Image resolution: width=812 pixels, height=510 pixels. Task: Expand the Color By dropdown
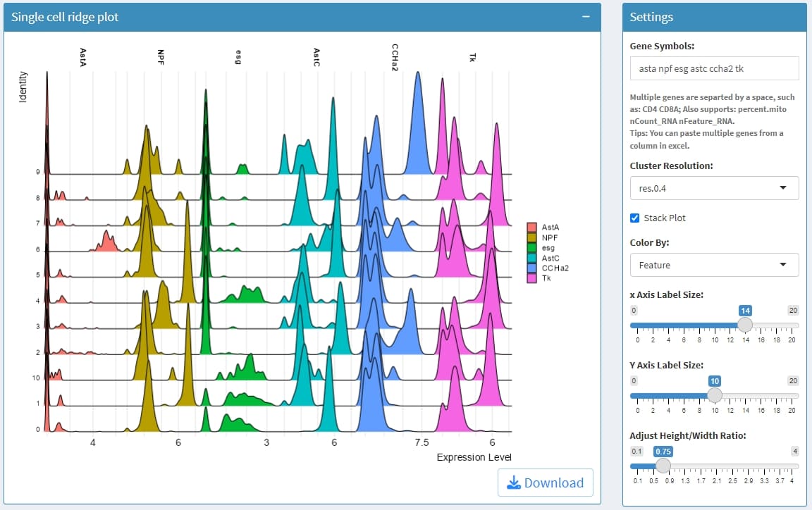[714, 265]
